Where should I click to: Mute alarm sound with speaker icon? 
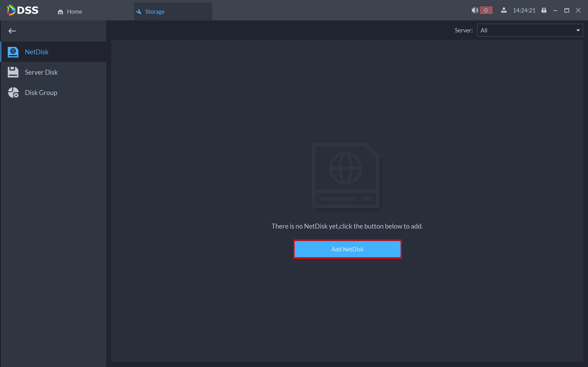(475, 10)
